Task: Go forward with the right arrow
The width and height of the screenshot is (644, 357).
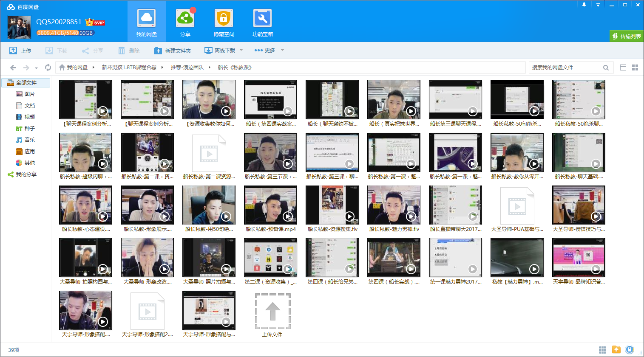Action: (x=26, y=67)
